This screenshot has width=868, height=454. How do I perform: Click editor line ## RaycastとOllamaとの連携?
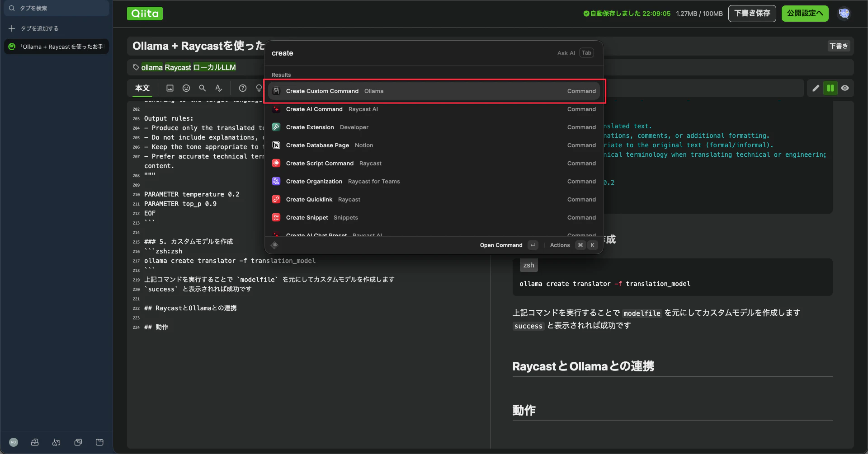[190, 308]
